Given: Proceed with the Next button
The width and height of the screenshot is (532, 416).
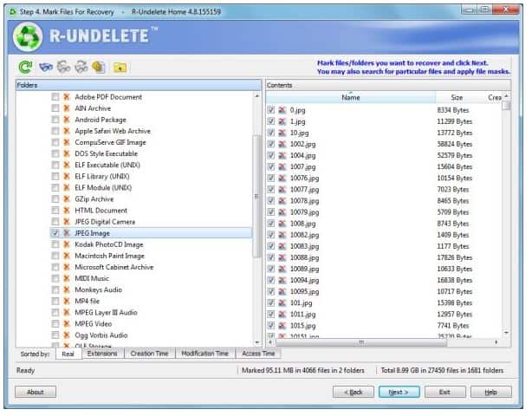Looking at the screenshot, I should point(399,393).
